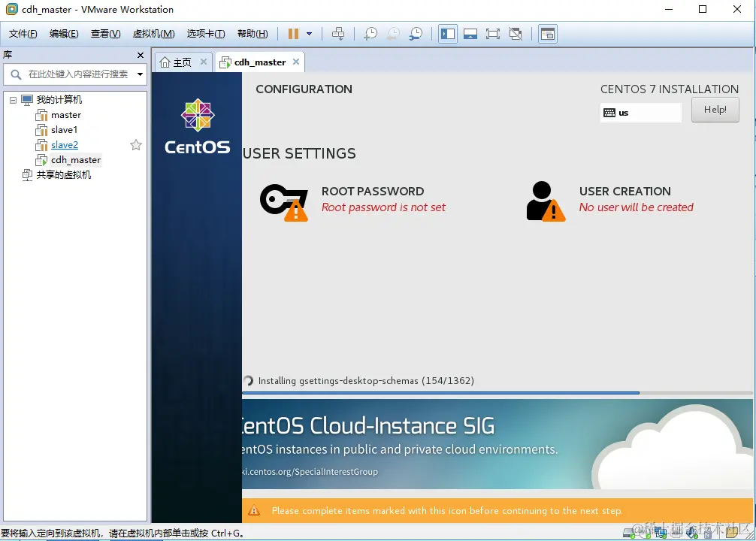Click the CentOS logo in the installer
This screenshot has width=756, height=541.
point(198,126)
